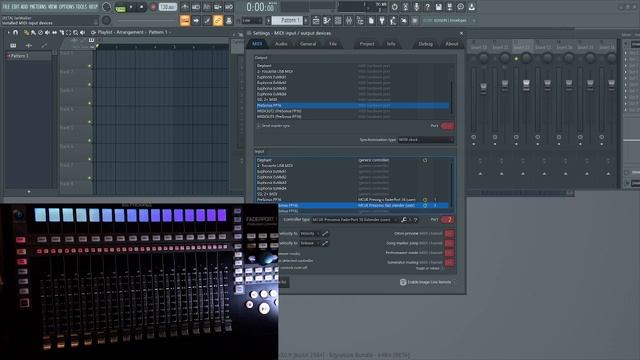The width and height of the screenshot is (640, 360).
Task: Select the playlist Zoom magnifier tool
Action: [76, 32]
